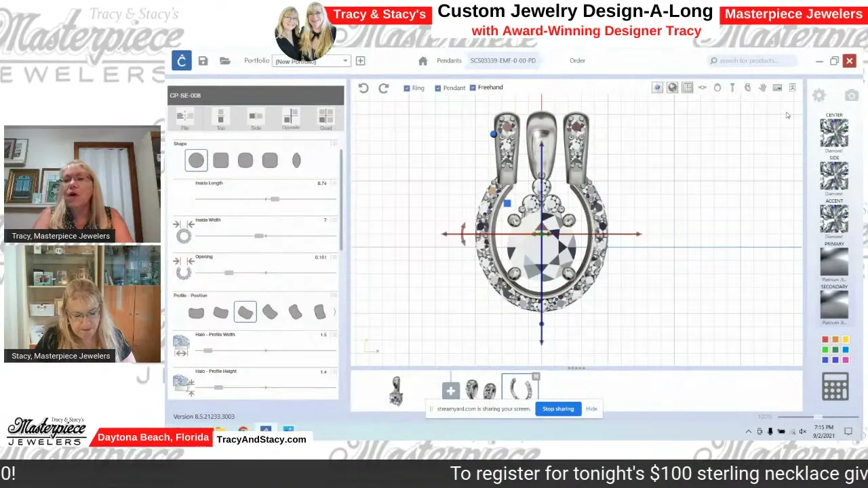Redo the last change

coord(383,88)
